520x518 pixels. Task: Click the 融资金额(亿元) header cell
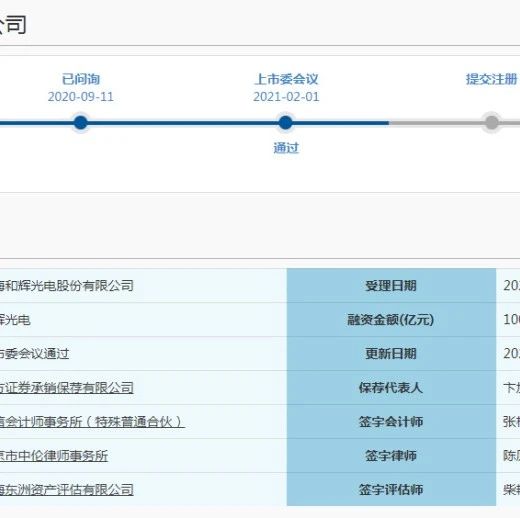pos(391,320)
